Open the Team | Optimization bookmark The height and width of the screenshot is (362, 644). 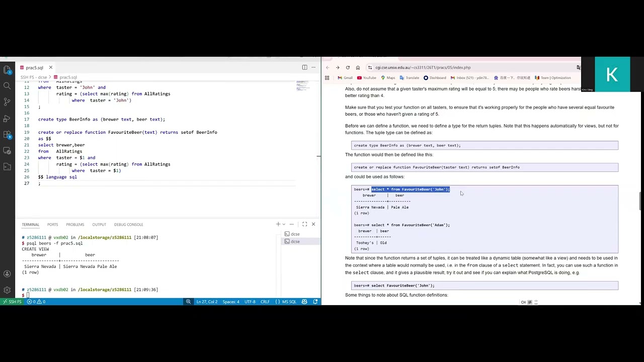[x=552, y=78]
